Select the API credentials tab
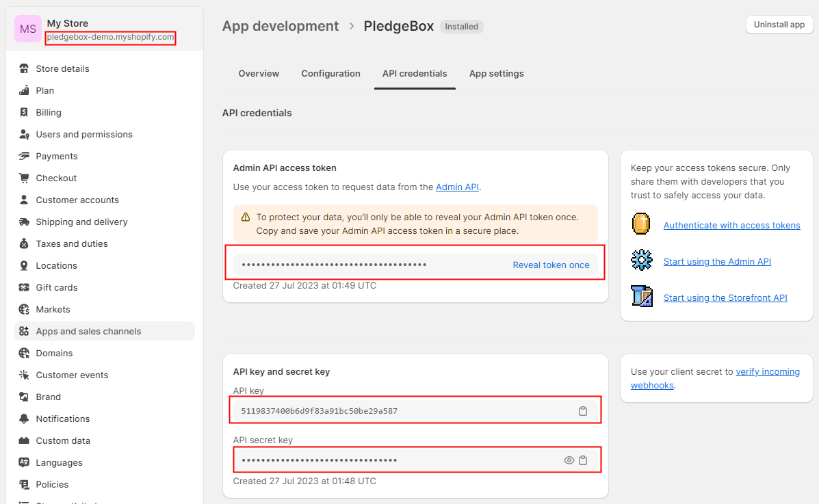The image size is (819, 504). coord(415,74)
